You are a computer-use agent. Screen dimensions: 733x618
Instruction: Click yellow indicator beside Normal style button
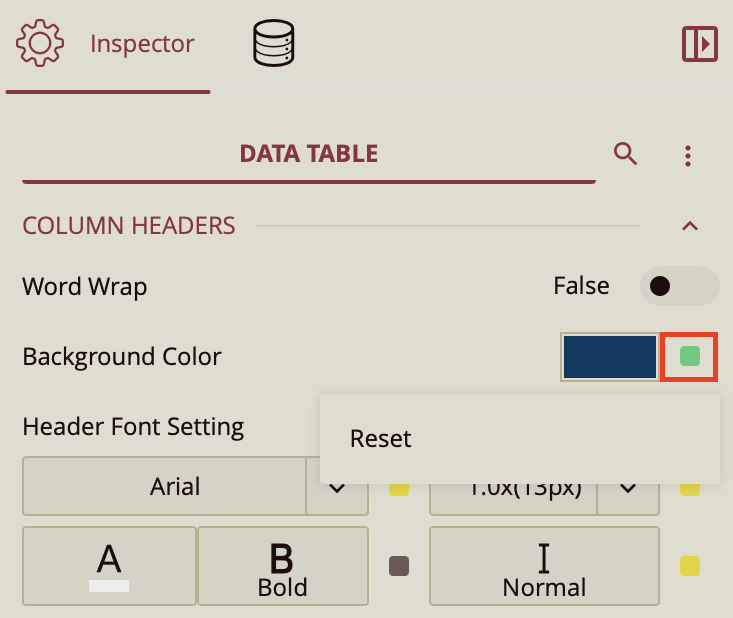(689, 566)
